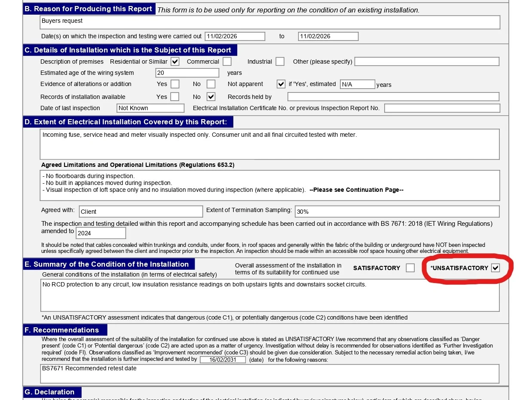Untick the Unsatisfactory assessment checkbox

tap(495, 268)
